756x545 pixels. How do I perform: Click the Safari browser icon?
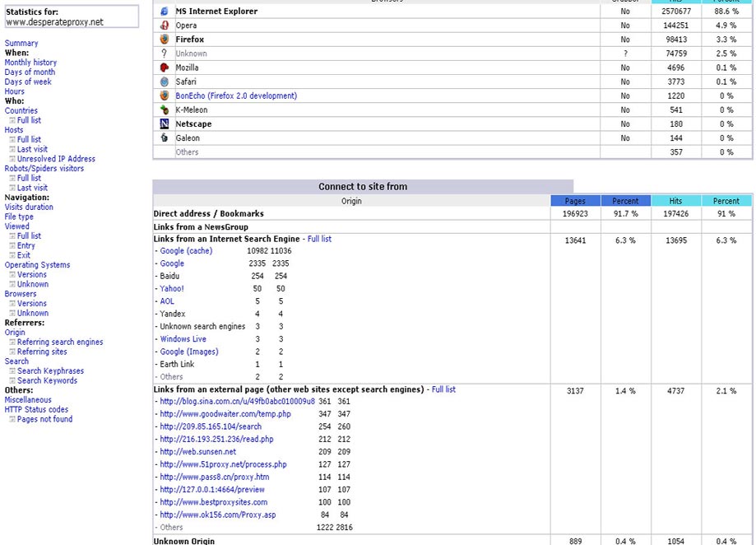[165, 82]
